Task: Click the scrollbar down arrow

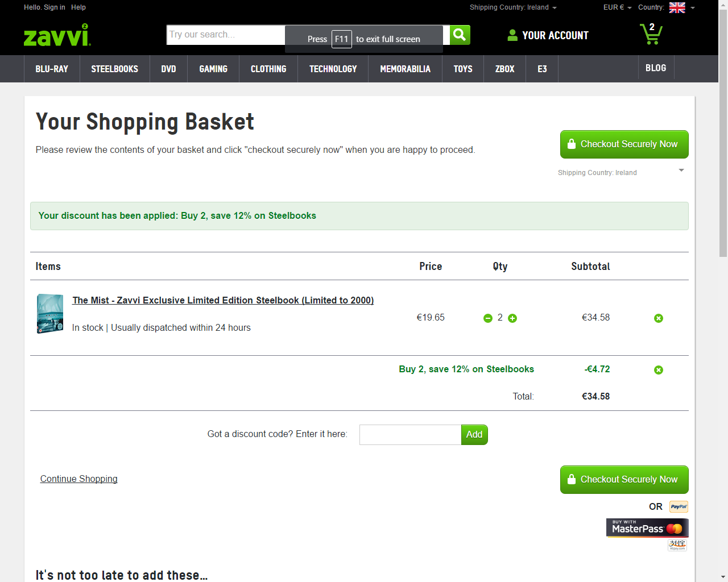Action: click(723, 576)
